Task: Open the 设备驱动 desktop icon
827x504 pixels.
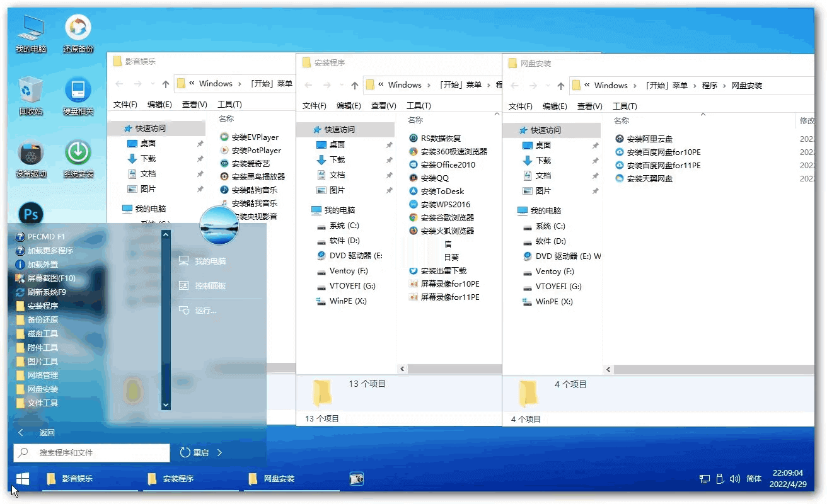Action: click(x=31, y=159)
